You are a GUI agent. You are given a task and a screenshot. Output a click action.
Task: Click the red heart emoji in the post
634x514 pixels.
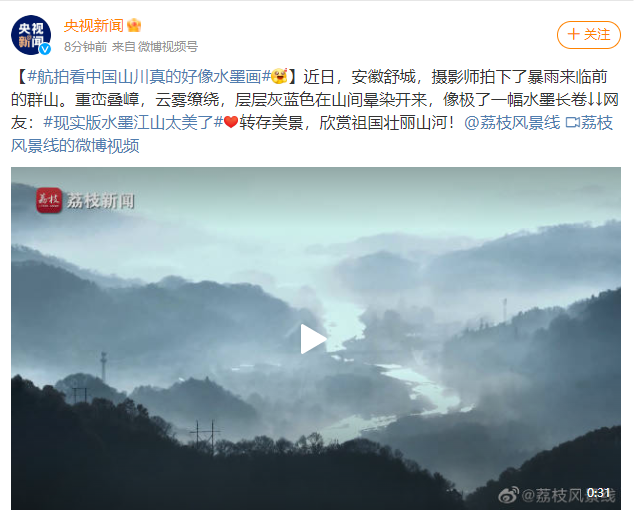[231, 122]
